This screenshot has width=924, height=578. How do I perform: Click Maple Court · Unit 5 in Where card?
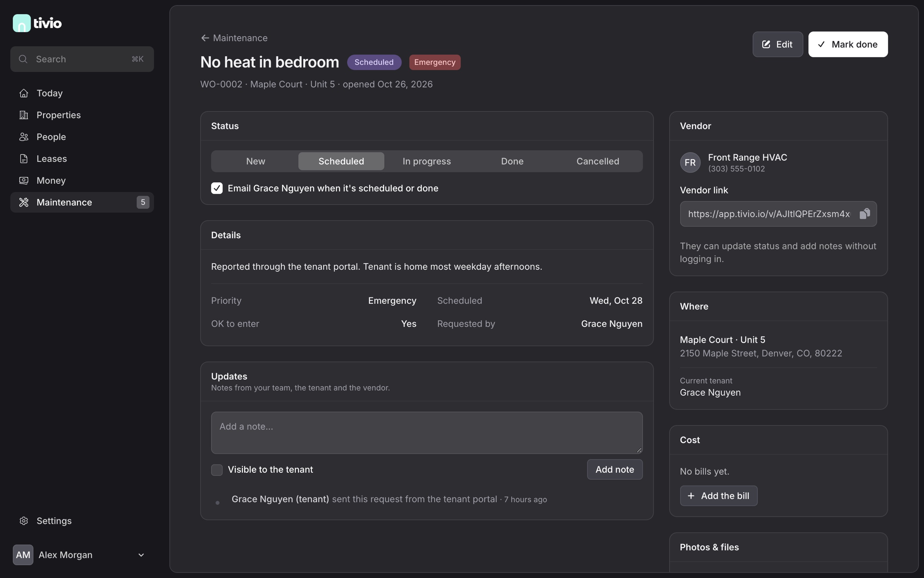[722, 339]
